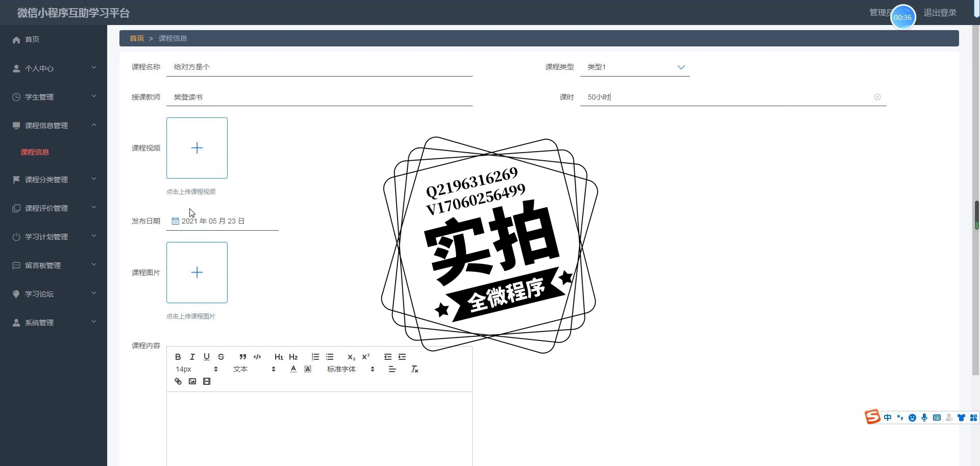
Task: Open the 标准字体 font family dropdown
Action: click(351, 369)
